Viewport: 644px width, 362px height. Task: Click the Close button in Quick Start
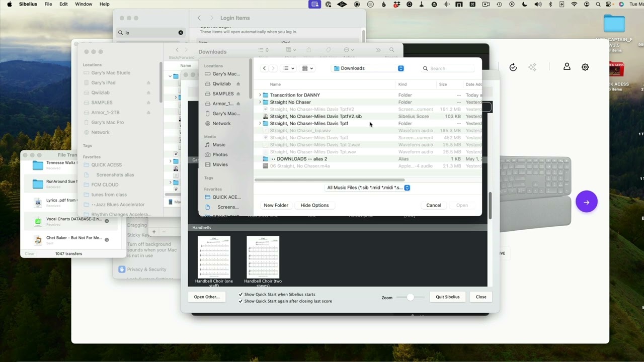[481, 297]
